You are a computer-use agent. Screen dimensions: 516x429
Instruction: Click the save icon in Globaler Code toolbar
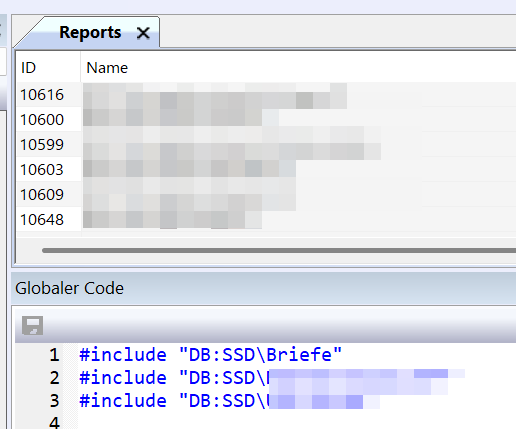pyautogui.click(x=32, y=325)
